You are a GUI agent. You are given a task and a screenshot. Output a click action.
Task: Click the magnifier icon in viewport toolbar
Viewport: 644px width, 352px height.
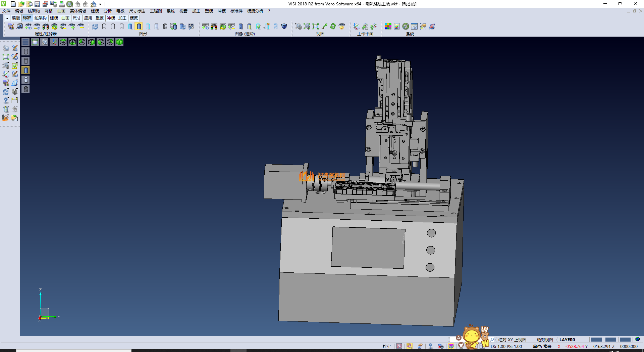pyautogui.click(x=44, y=42)
